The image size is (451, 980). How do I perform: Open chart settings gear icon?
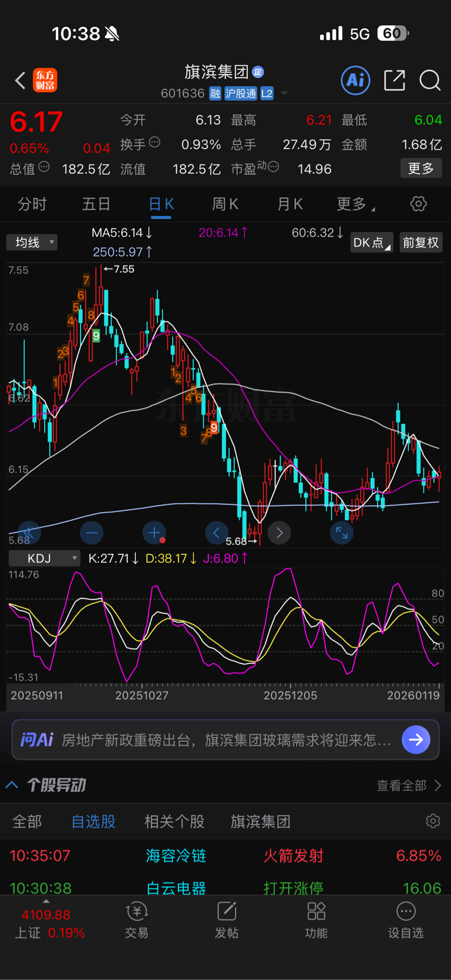pyautogui.click(x=418, y=204)
